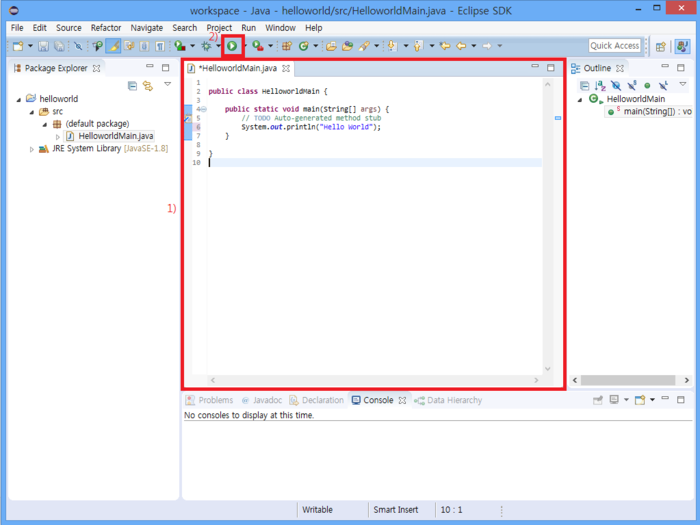The height and width of the screenshot is (525, 700).
Task: Click the Quick Access search field
Action: tap(615, 46)
